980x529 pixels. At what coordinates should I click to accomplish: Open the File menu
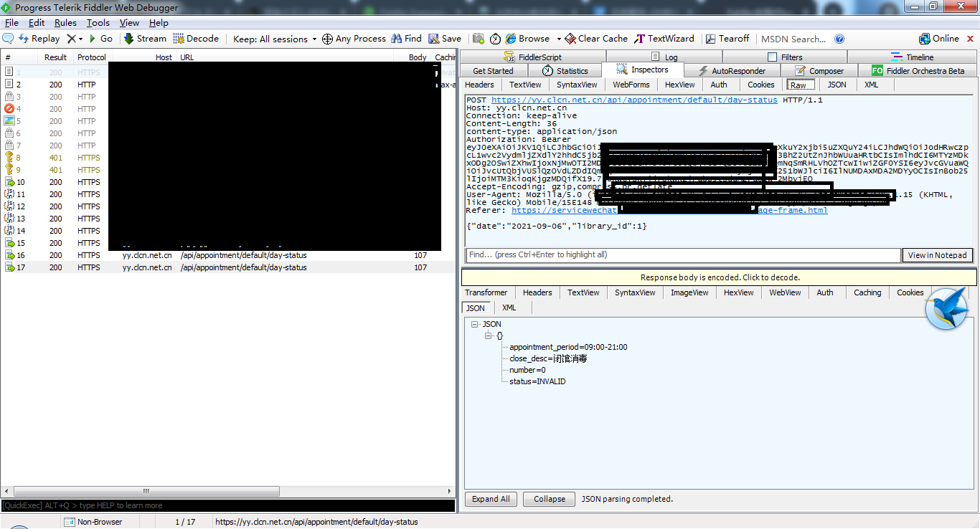[11, 23]
